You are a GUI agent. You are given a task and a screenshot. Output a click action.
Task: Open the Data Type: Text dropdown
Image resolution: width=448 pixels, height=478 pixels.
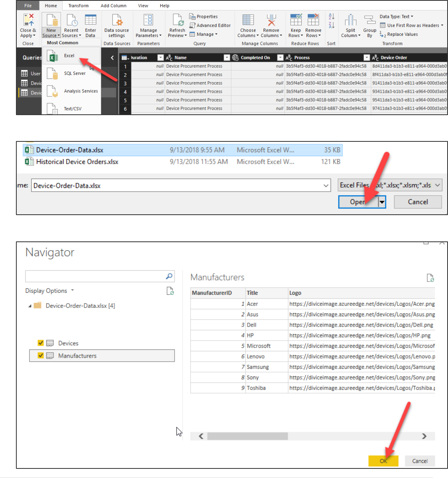(396, 16)
